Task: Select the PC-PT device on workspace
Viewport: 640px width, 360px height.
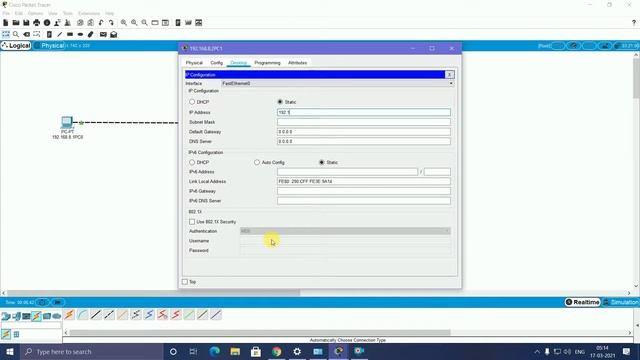Action: 67,122
